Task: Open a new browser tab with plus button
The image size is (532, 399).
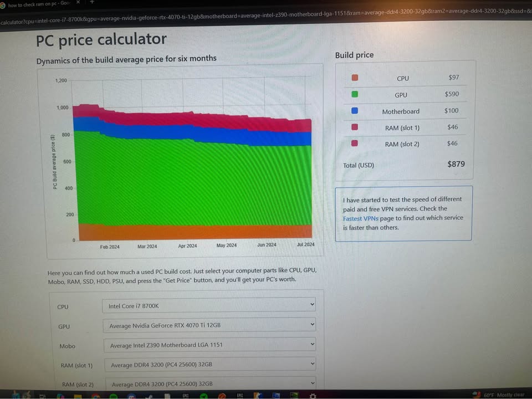Action: (92, 2)
